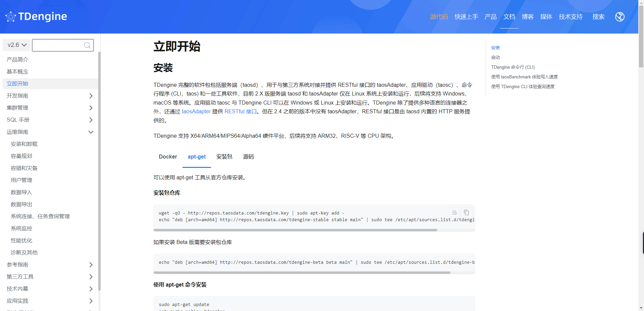
Task: Switch to the 安装包 tab
Action: [224, 157]
